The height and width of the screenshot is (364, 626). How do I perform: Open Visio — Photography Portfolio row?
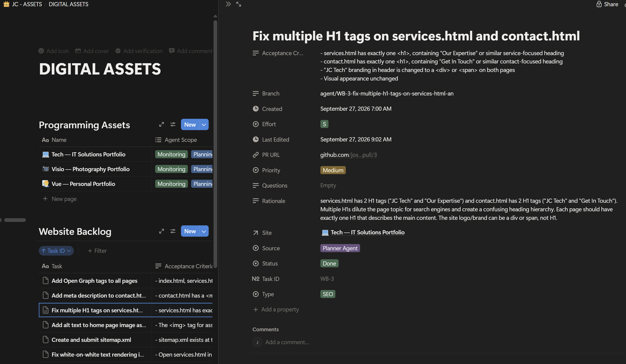[x=90, y=169]
